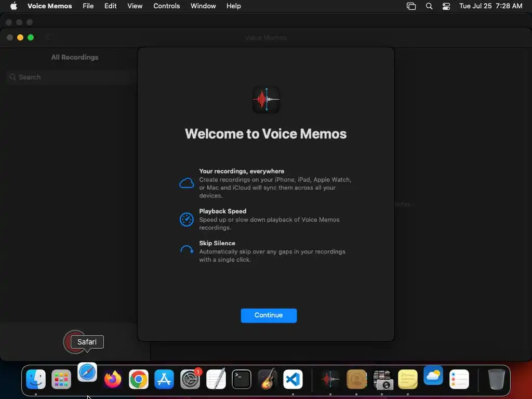Image resolution: width=532 pixels, height=399 pixels.
Task: Click the Skip Silence arrow icon
Action: pyautogui.click(x=187, y=250)
